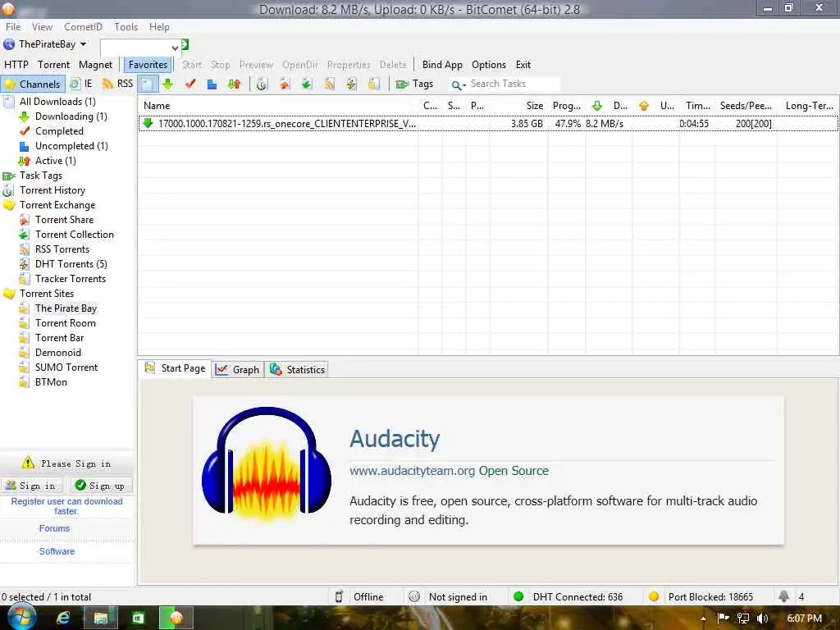Click the green go arrow beside search box
Image resolution: width=840 pixels, height=630 pixels.
tap(185, 45)
